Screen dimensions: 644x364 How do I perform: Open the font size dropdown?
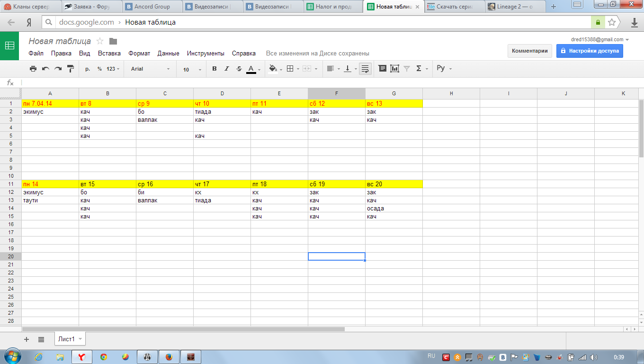[191, 69]
